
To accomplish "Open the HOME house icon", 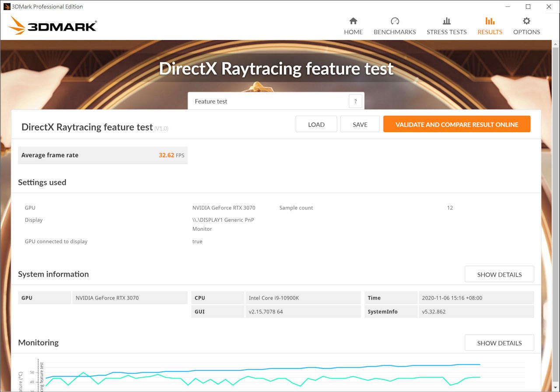I will click(x=353, y=21).
